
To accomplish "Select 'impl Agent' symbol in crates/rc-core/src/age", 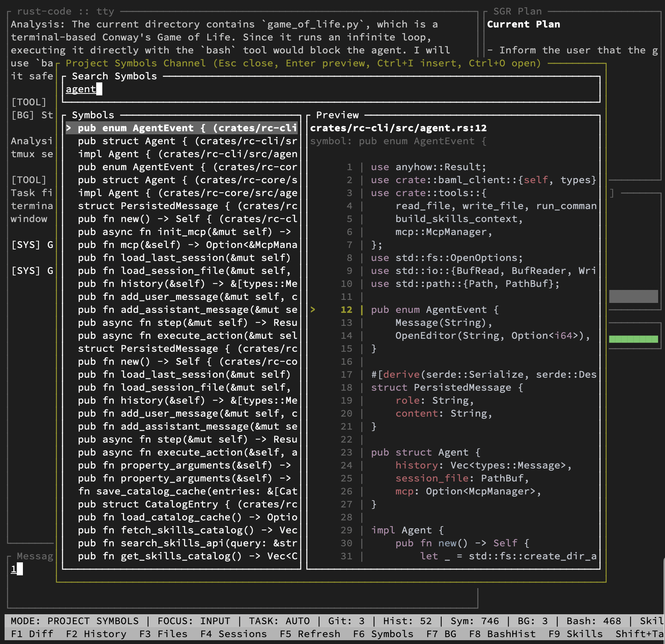I will tap(182, 193).
